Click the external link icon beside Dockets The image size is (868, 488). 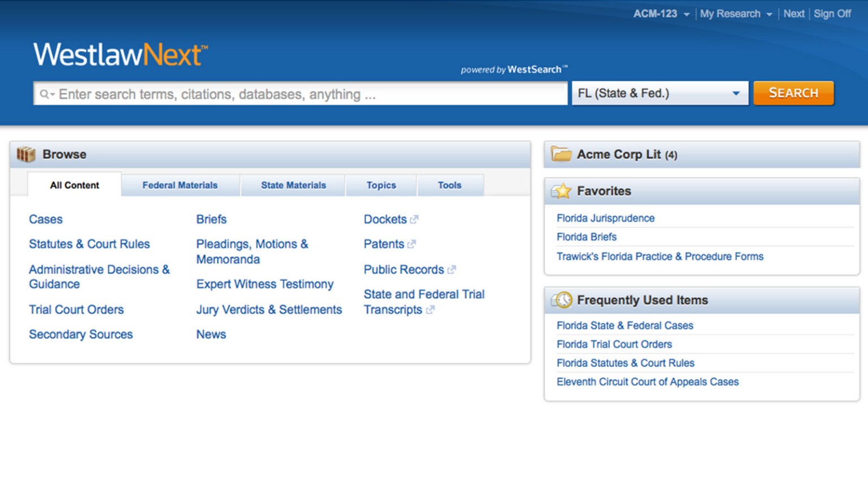click(414, 219)
